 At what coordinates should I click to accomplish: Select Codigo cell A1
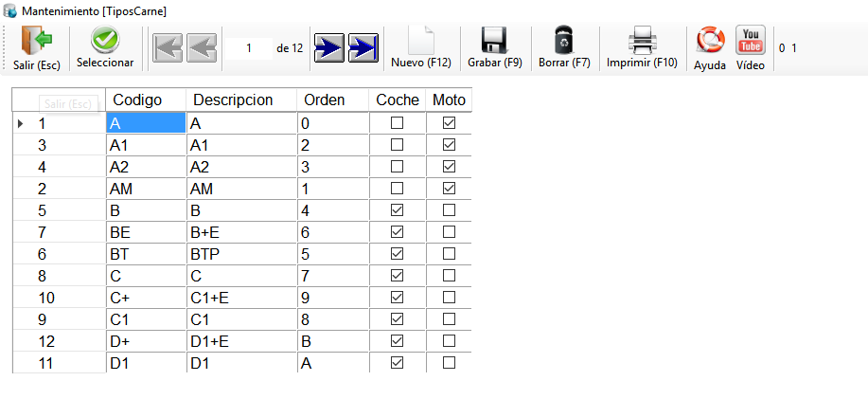coord(146,145)
